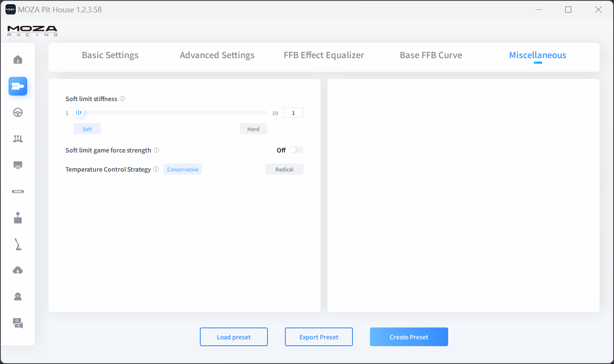
Task: Click info icon next to Soft limit stiffness
Action: [x=122, y=99]
